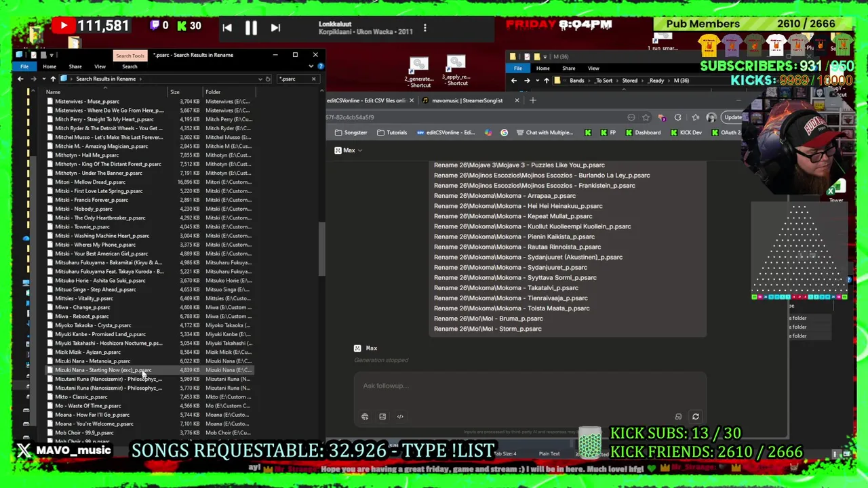Open explorer Help question mark icon
868x488 pixels.
(320, 66)
